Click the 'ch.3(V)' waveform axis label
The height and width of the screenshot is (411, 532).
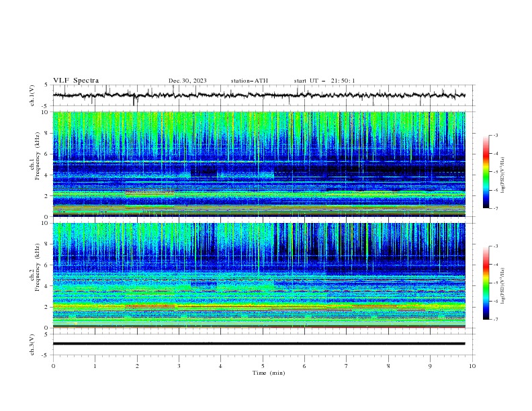click(32, 345)
